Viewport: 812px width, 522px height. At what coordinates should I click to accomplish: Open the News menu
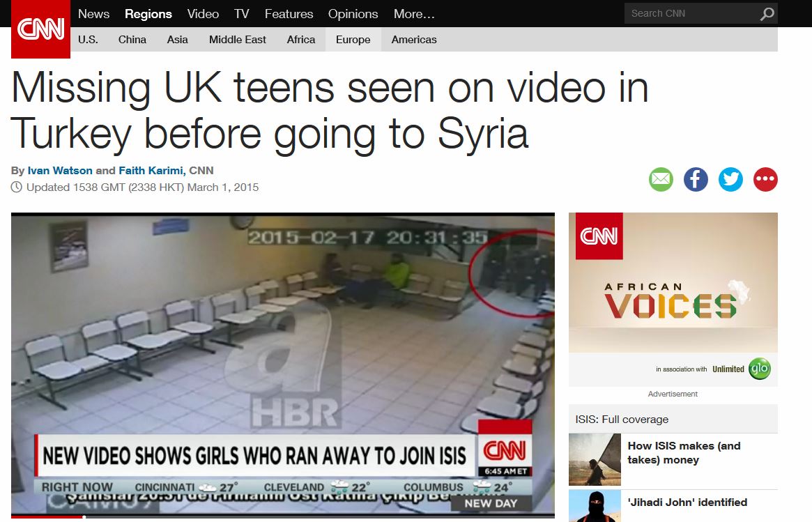pos(93,14)
